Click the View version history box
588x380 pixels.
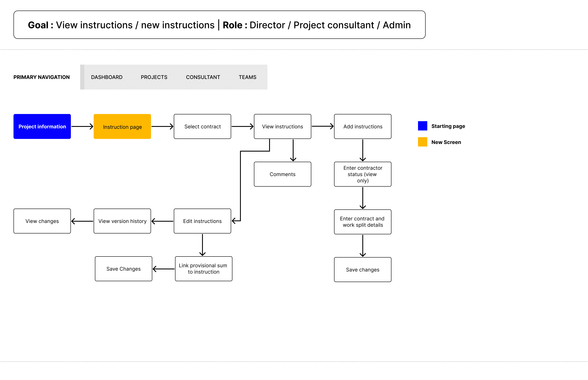[122, 221]
